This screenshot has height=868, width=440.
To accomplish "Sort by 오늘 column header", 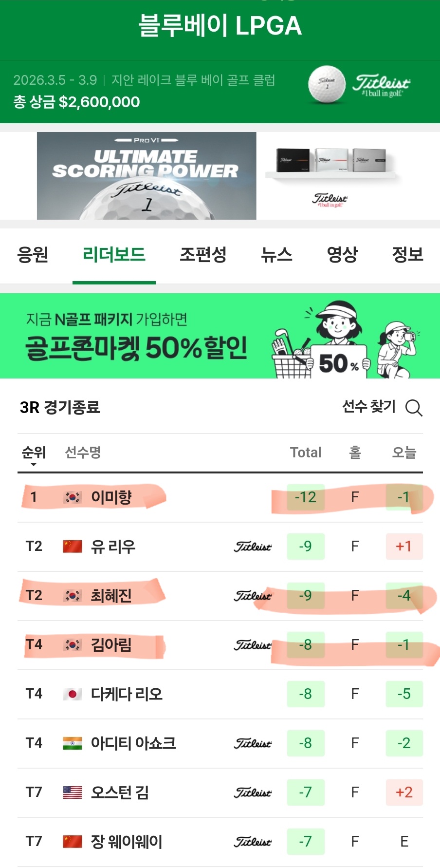I will click(x=404, y=453).
